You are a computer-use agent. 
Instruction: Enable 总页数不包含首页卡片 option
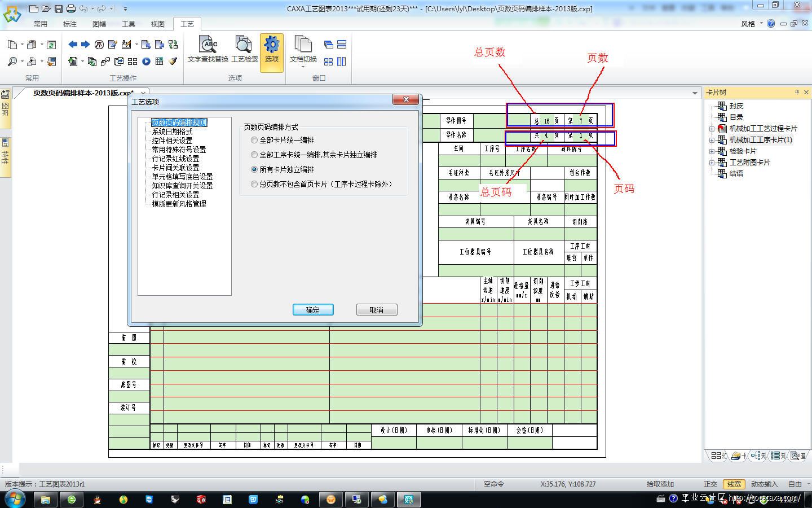tap(254, 184)
